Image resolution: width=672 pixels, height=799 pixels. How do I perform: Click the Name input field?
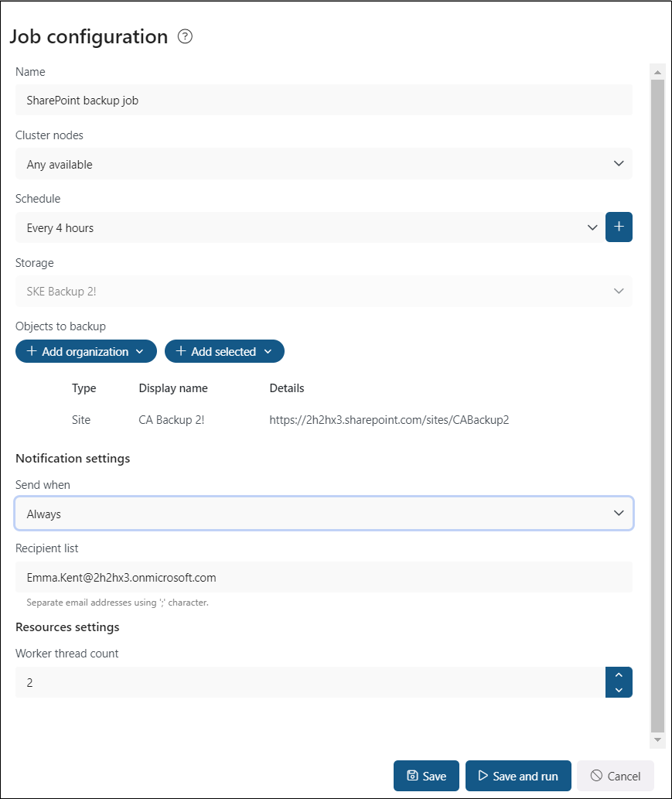(x=324, y=101)
